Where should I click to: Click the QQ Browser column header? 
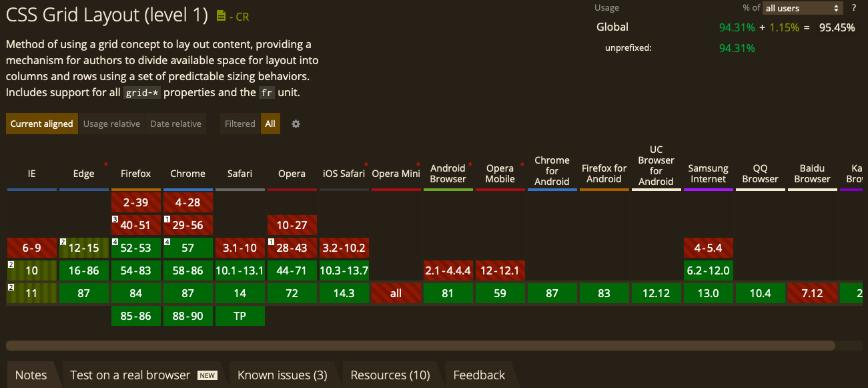[760, 174]
